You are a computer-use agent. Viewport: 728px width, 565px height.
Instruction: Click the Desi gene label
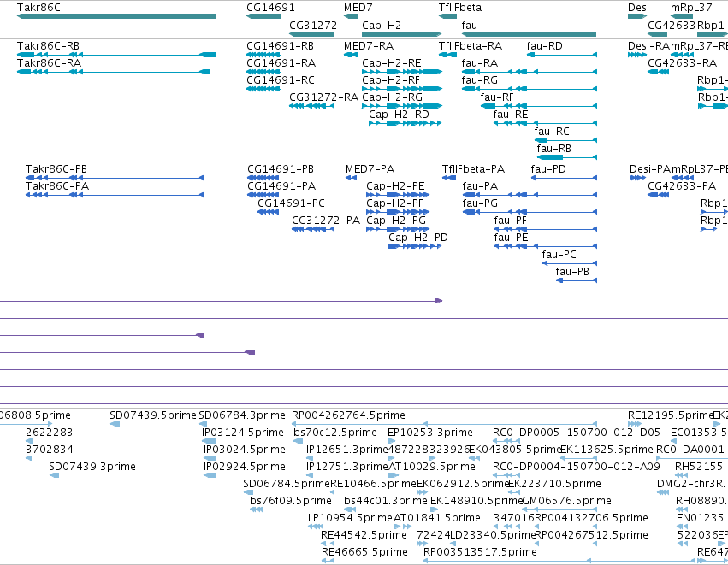pyautogui.click(x=638, y=8)
